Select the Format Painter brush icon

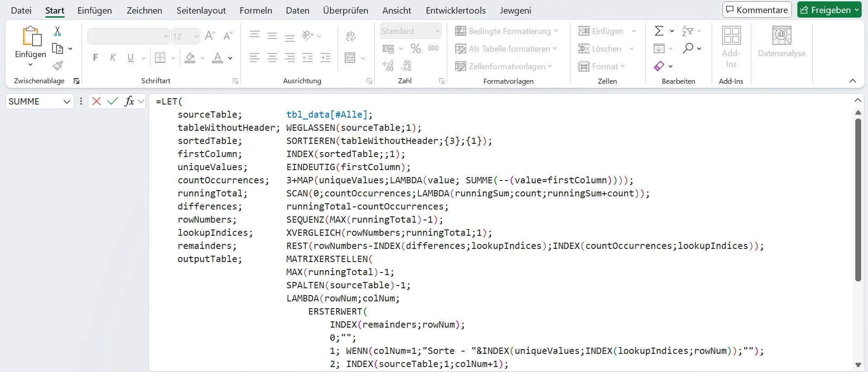58,66
